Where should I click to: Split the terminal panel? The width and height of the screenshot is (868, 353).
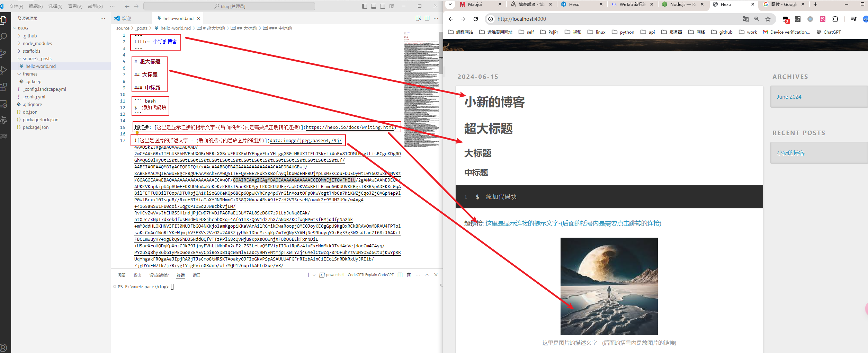[400, 275]
